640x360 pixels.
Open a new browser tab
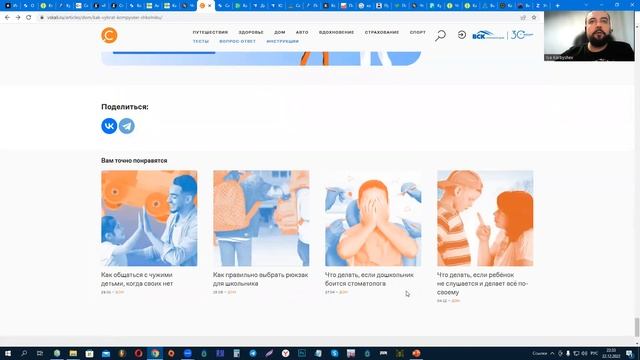tap(557, 5)
